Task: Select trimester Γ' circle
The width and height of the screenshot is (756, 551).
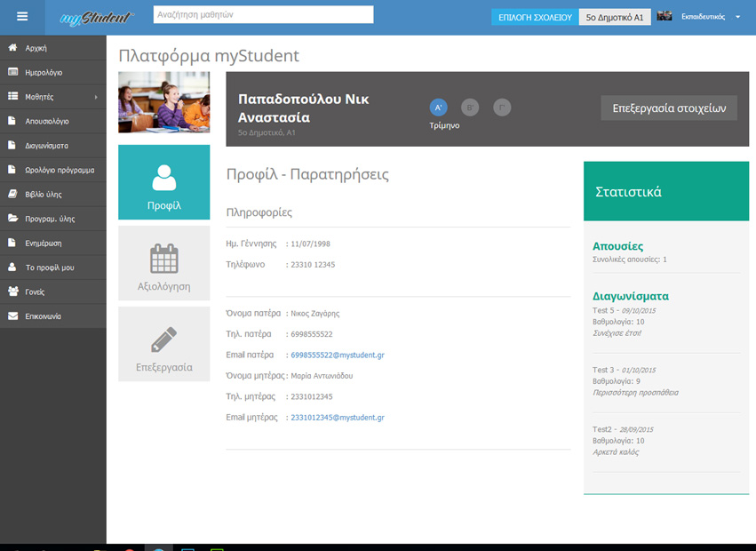Action: (x=502, y=108)
